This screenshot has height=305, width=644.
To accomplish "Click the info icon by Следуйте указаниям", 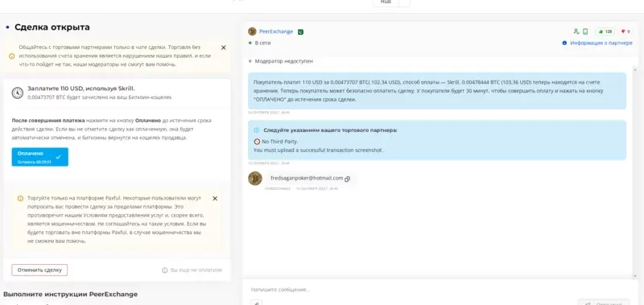I will [257, 130].
